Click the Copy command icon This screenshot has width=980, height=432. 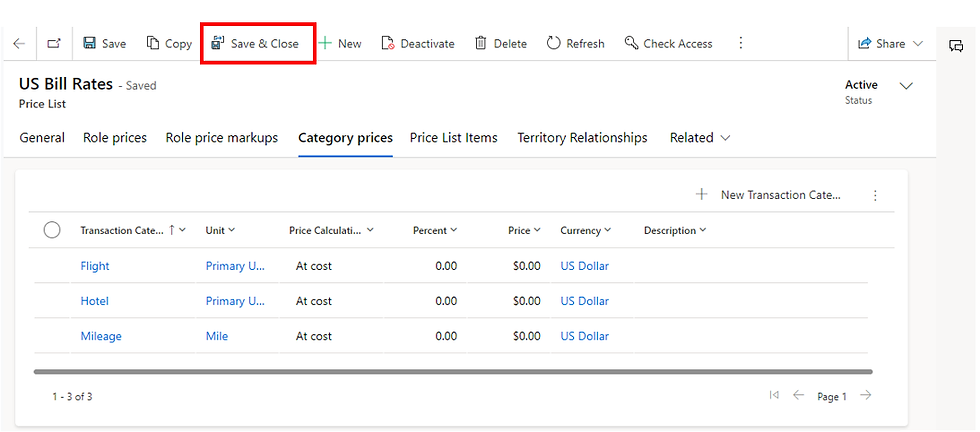153,44
